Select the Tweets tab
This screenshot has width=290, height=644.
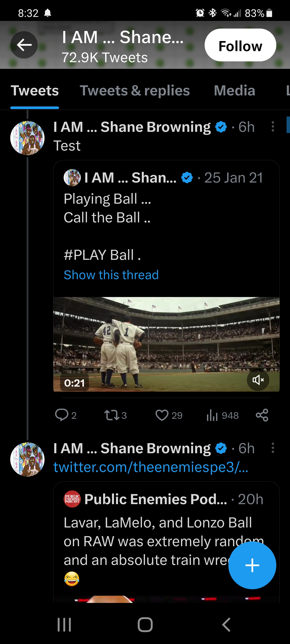(34, 91)
